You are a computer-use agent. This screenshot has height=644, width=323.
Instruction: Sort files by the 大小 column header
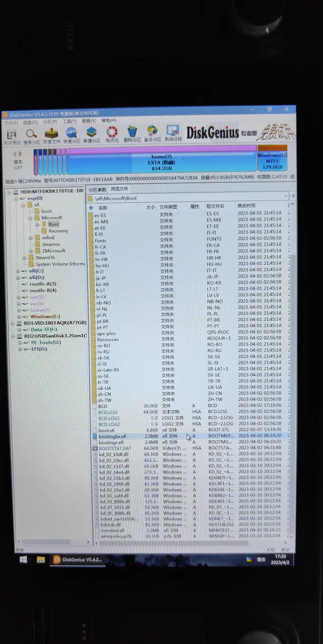point(151,207)
